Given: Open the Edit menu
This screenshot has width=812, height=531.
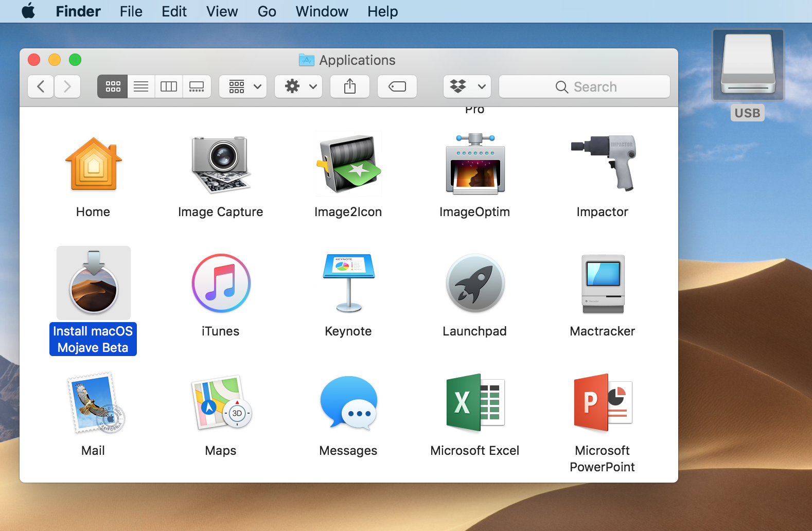Looking at the screenshot, I should click(x=174, y=11).
